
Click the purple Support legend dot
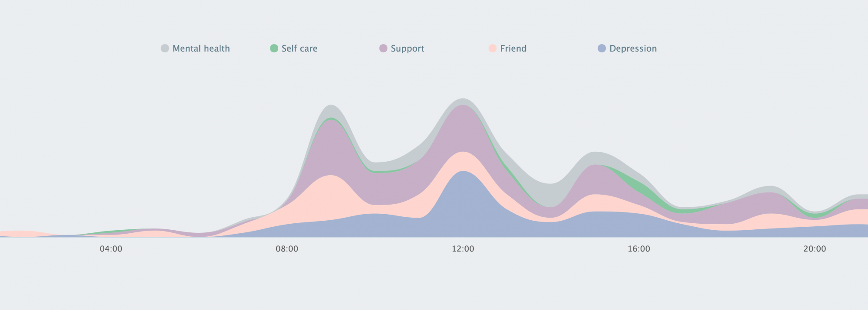tap(383, 49)
